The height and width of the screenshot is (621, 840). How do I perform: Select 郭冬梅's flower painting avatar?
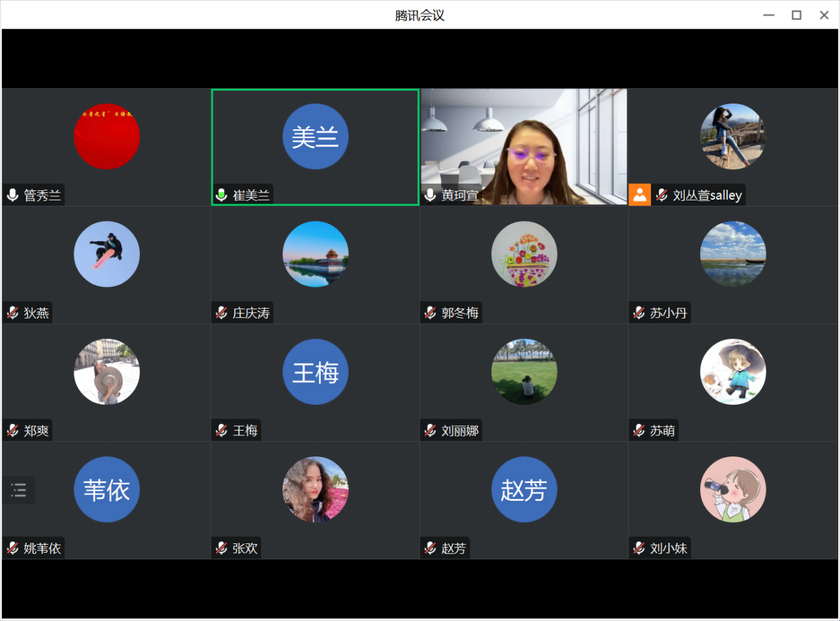[x=524, y=254]
